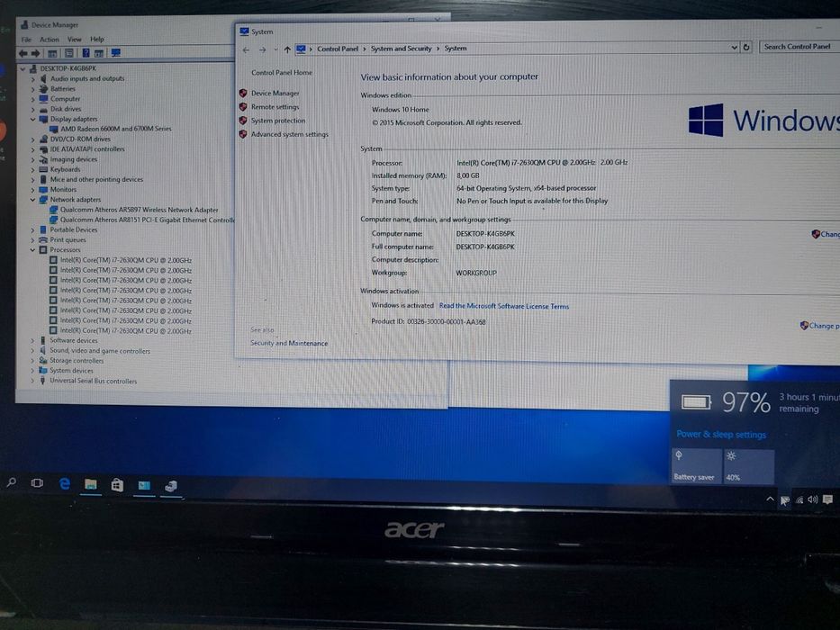Screen dimensions: 840x630
Task: Click in the Search Control Panel box
Action: click(799, 47)
